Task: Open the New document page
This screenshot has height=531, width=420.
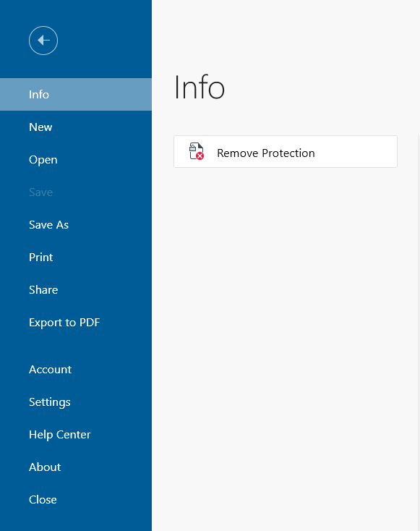Action: pyautogui.click(x=76, y=127)
